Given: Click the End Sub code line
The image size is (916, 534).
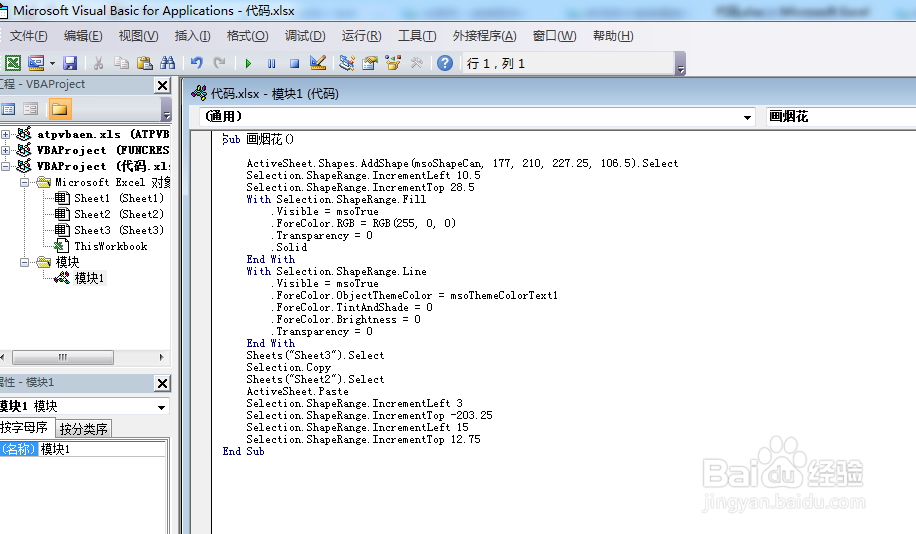Looking at the screenshot, I should click(x=244, y=452).
